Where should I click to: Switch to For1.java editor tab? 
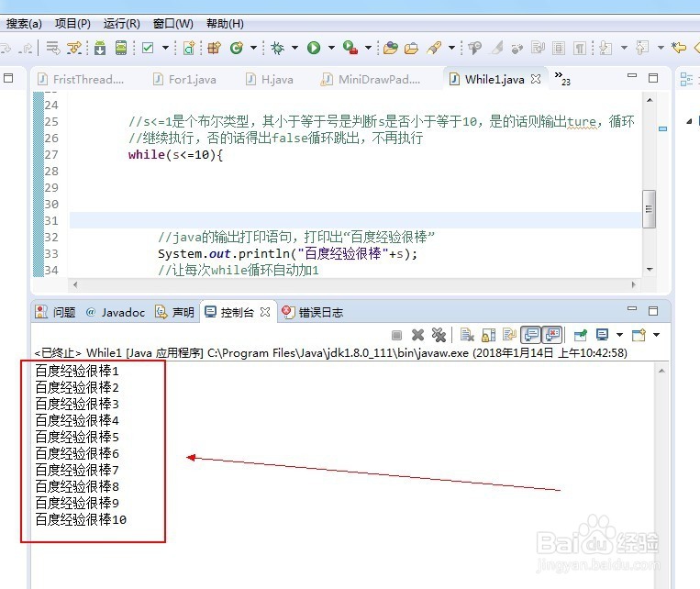[x=184, y=80]
